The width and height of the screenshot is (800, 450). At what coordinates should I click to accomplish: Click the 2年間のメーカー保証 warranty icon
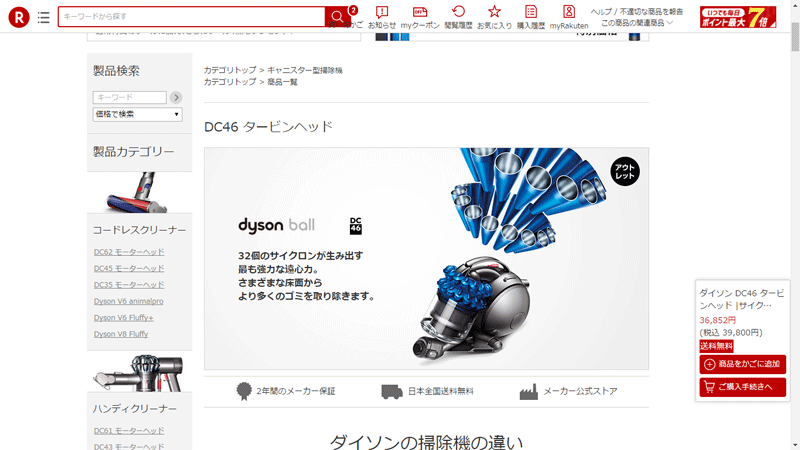coord(244,391)
